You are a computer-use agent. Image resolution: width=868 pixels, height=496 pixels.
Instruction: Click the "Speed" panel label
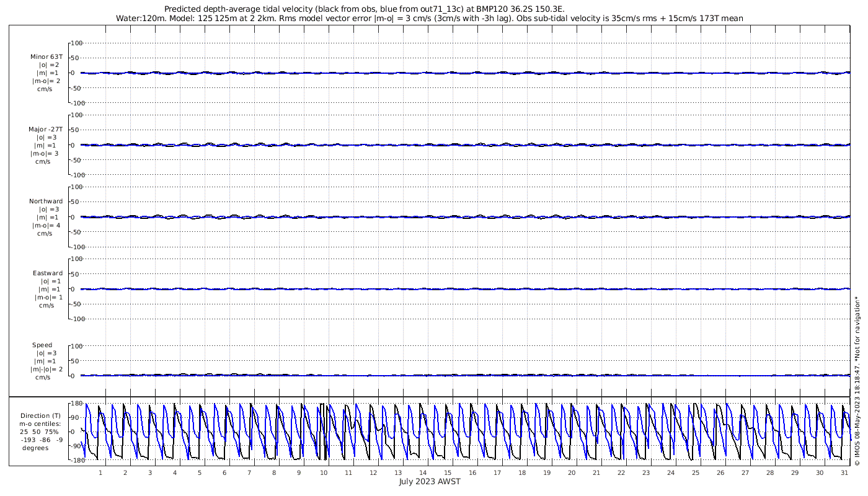pyautogui.click(x=42, y=345)
